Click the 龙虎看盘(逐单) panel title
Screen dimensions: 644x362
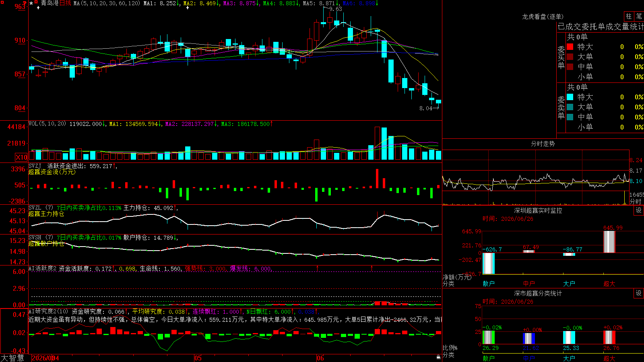coord(543,16)
